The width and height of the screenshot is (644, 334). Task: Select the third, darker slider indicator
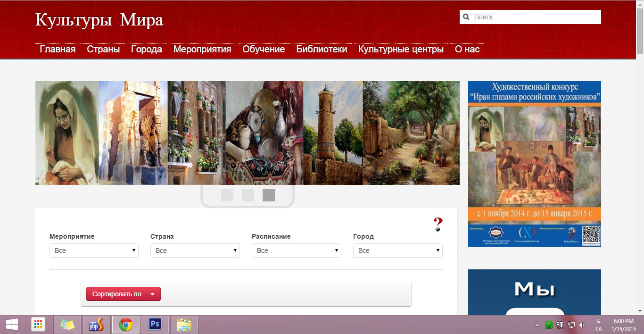(x=269, y=195)
